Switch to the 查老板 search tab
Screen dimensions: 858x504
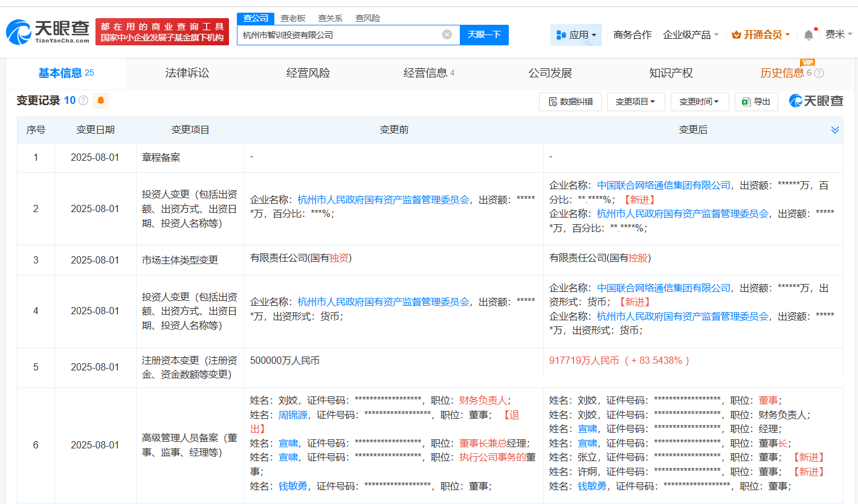[x=293, y=18]
